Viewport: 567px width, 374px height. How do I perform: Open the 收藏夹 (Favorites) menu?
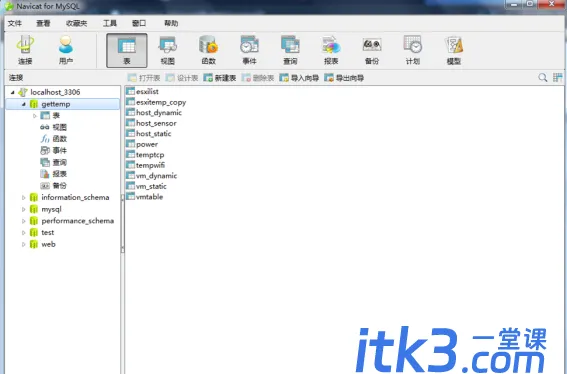tap(76, 24)
